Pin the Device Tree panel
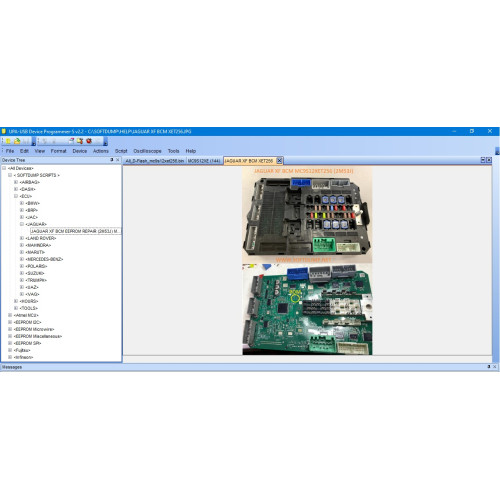Screen dimensions: 500x500 112,160
